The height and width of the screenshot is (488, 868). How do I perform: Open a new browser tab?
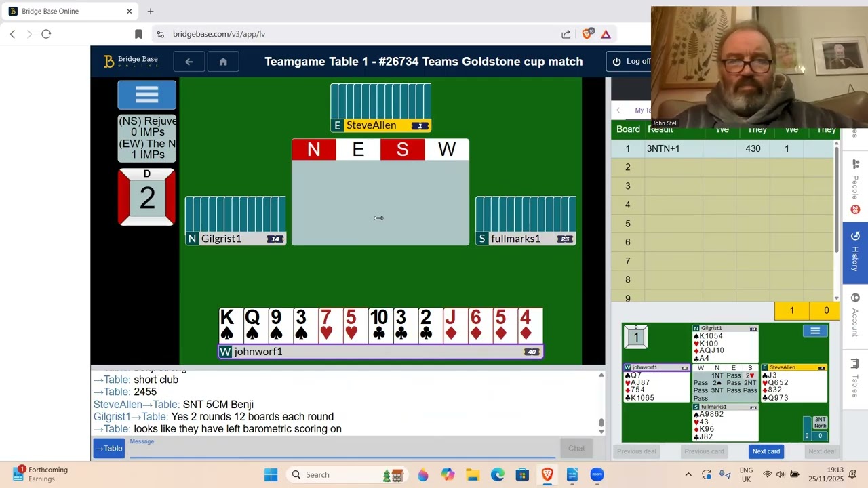coord(151,12)
